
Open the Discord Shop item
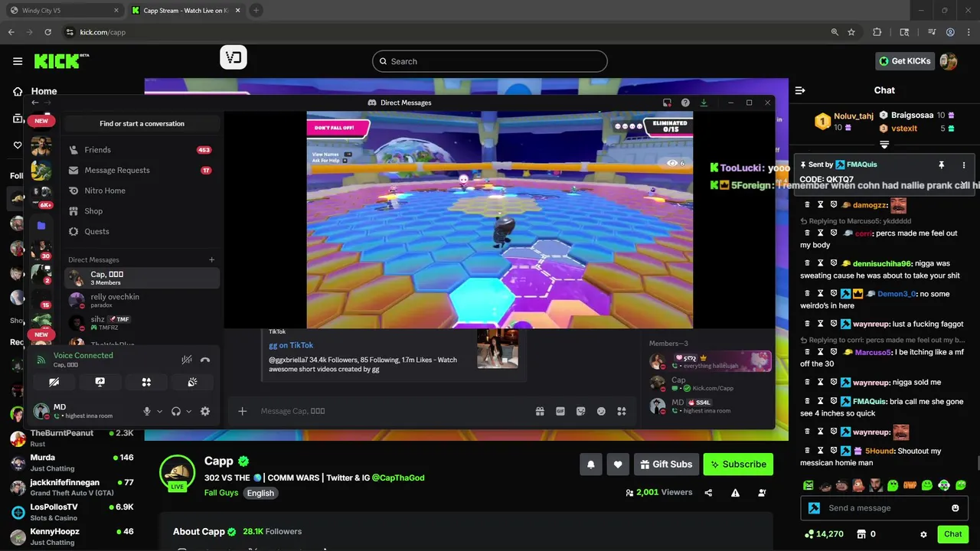pyautogui.click(x=141, y=210)
